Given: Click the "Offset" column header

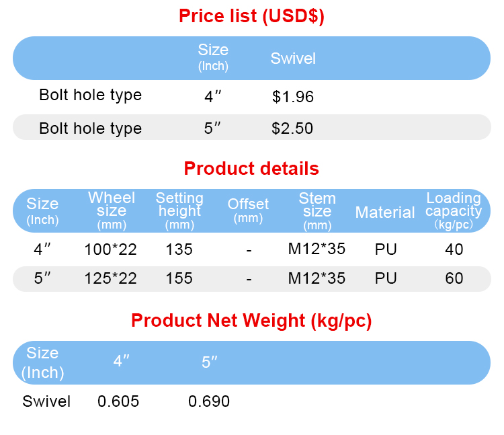Looking at the screenshot, I should pos(248,209).
